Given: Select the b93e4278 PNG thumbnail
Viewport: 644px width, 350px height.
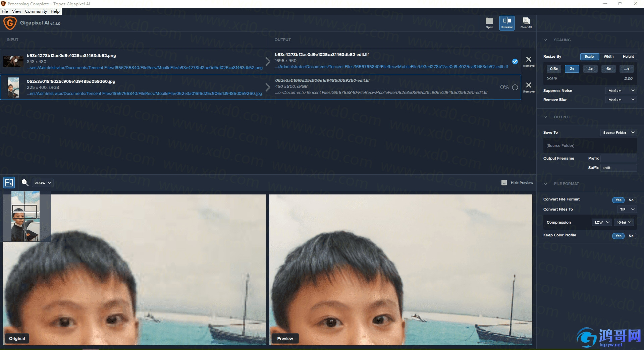Looking at the screenshot, I should click(13, 61).
